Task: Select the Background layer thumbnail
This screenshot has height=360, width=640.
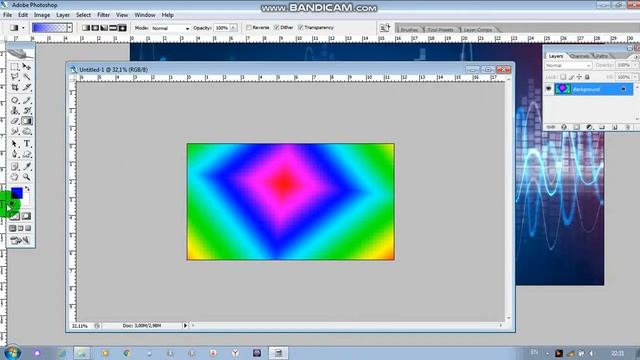Action: click(x=562, y=89)
